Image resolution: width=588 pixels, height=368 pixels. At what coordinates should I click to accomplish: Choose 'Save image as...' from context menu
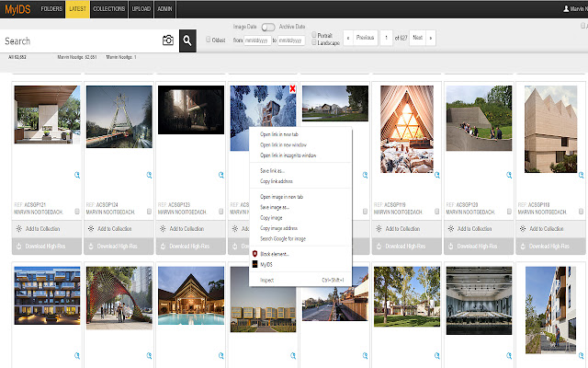tap(276, 207)
